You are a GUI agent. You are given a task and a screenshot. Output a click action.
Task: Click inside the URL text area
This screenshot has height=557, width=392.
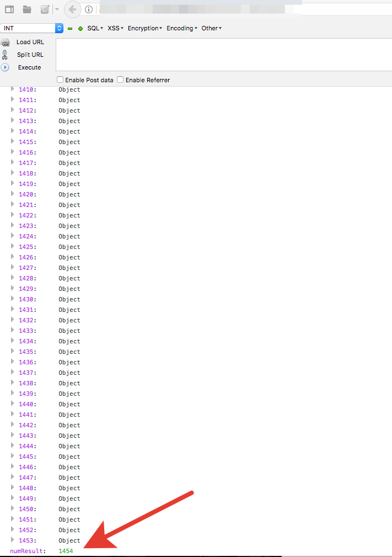[224, 55]
